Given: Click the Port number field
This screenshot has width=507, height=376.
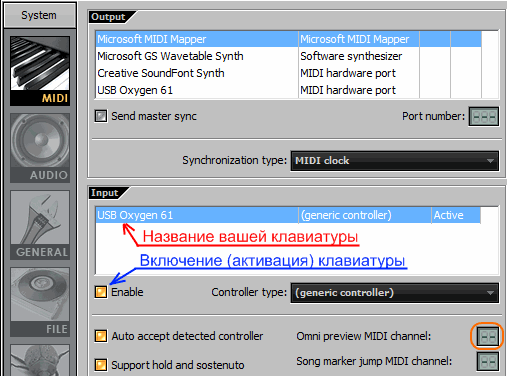Looking at the screenshot, I should [x=484, y=116].
